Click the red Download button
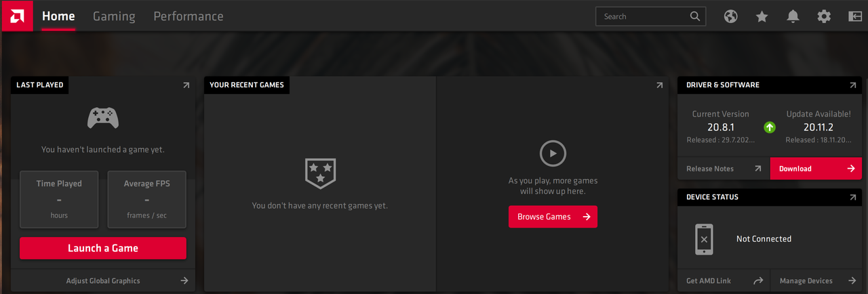The height and width of the screenshot is (294, 868). (816, 169)
